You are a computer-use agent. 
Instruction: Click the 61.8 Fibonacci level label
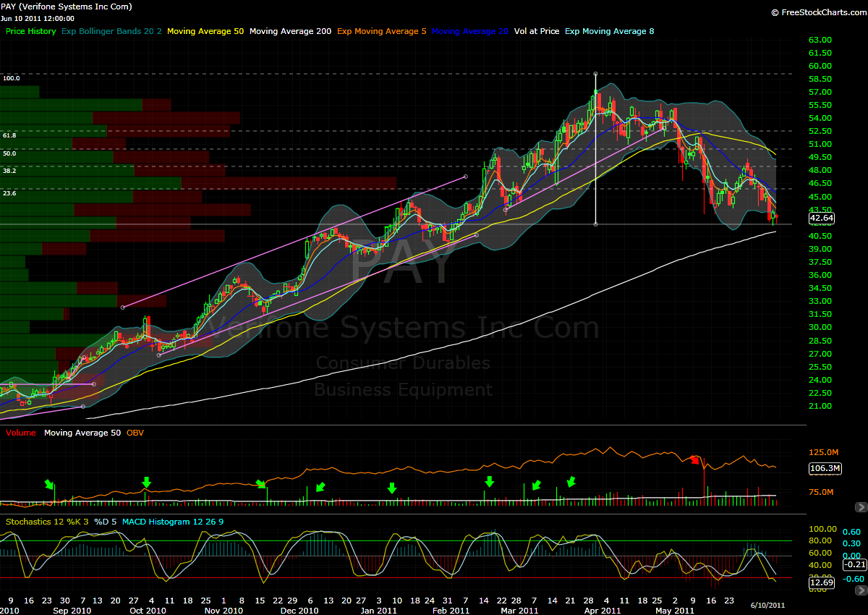tap(9, 135)
